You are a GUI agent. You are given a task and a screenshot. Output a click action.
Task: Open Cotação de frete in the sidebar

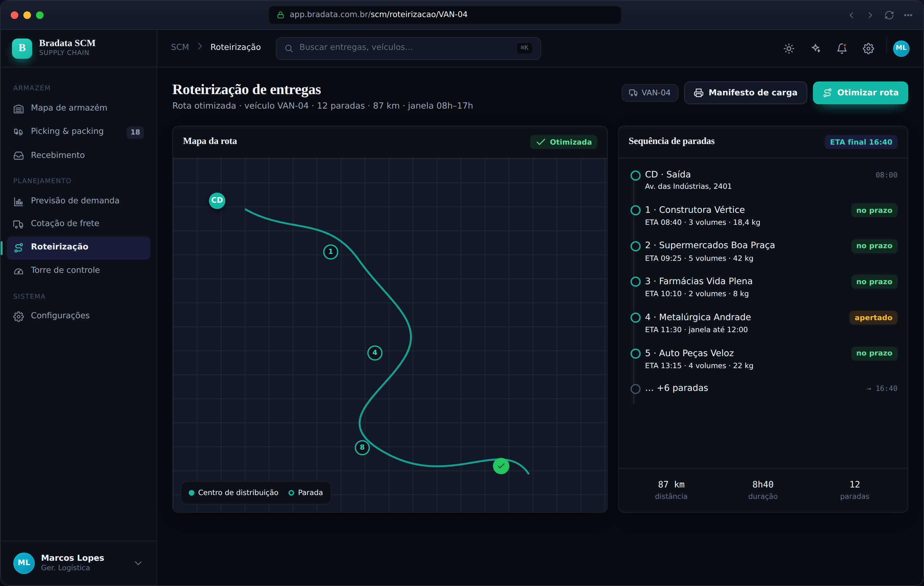click(x=78, y=224)
